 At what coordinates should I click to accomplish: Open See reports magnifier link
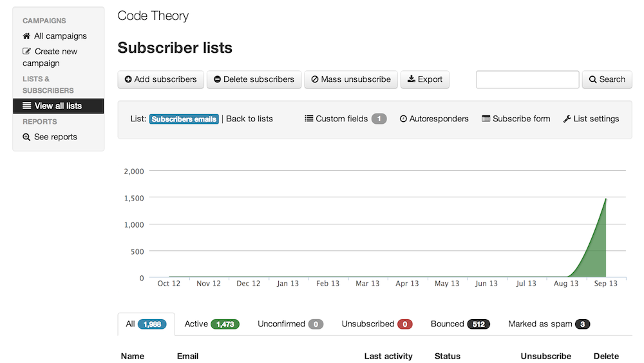click(50, 137)
